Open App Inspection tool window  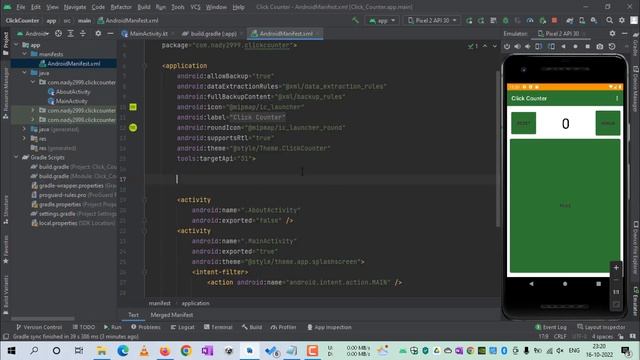[329, 327]
